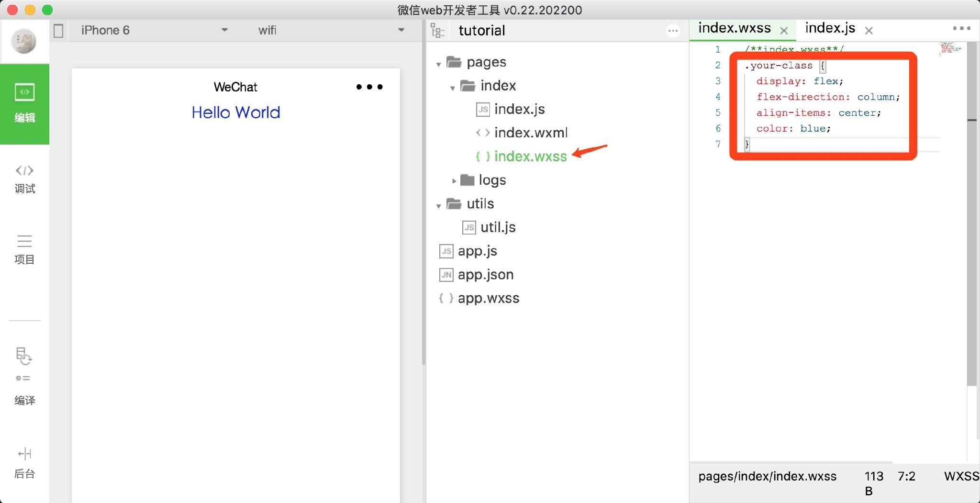Open the 项目 project view
This screenshot has width=980, height=503.
click(x=24, y=250)
